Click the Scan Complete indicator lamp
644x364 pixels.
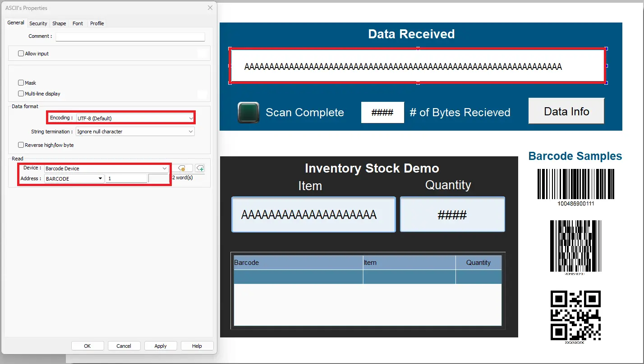point(248,112)
